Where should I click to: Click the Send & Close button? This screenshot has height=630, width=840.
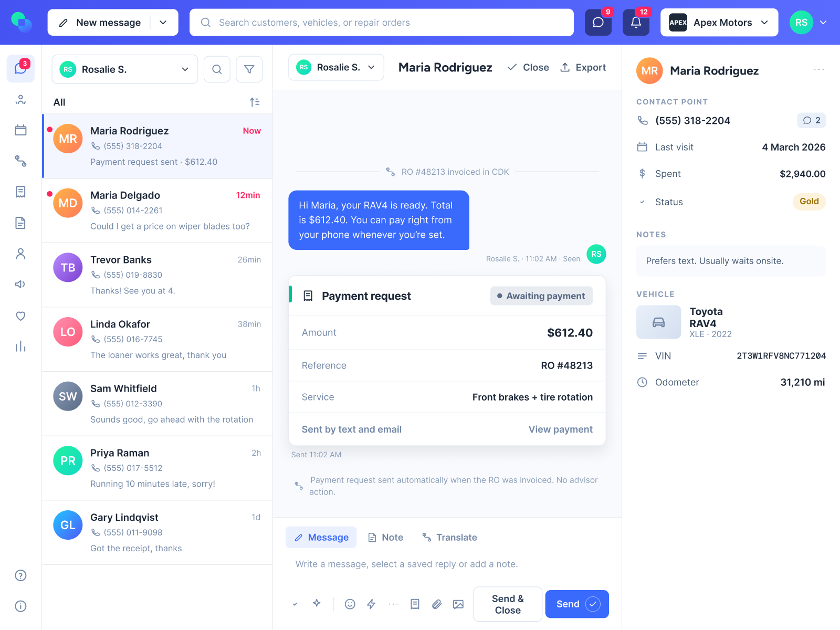pos(508,604)
